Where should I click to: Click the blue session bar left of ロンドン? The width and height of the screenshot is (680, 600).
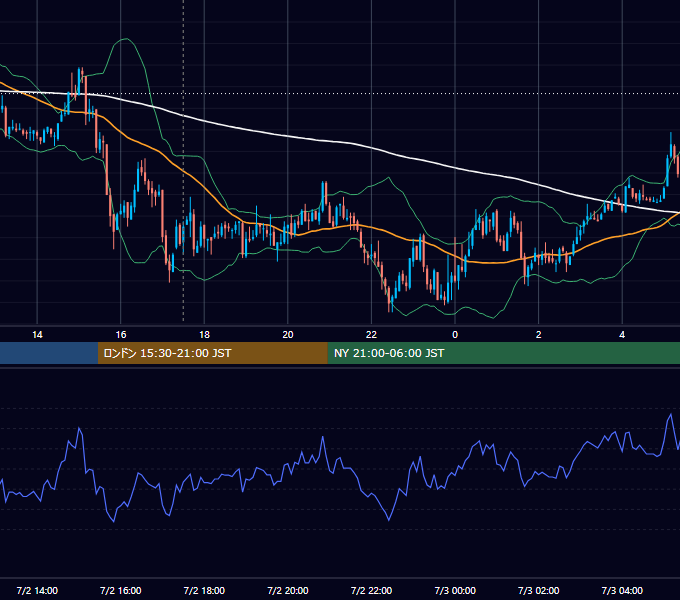[49, 353]
